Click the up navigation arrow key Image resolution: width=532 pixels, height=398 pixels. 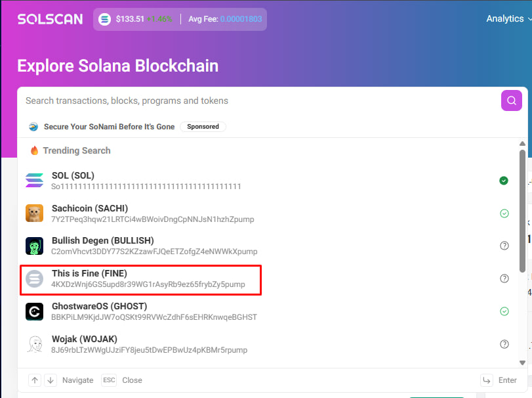tap(34, 380)
